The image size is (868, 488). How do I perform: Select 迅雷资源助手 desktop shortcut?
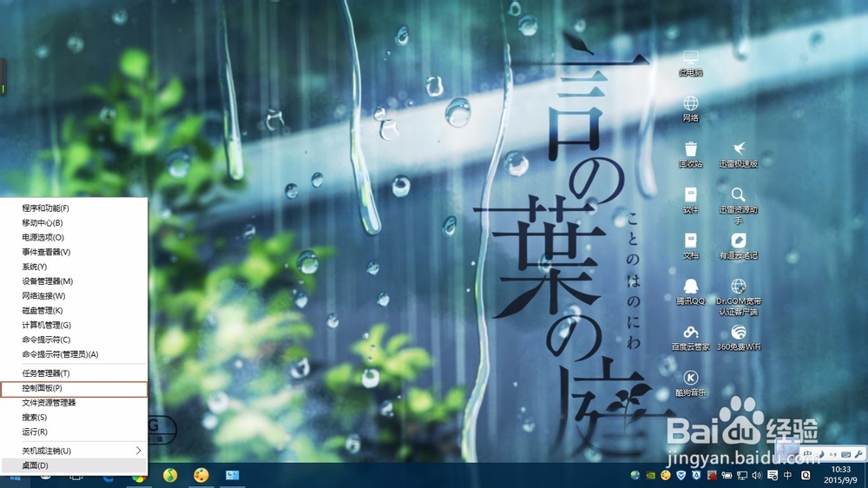click(738, 206)
